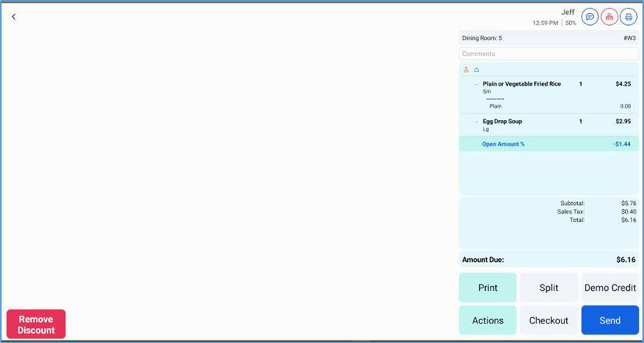Send the order to kitchen
This screenshot has height=343, width=644.
pos(610,320)
